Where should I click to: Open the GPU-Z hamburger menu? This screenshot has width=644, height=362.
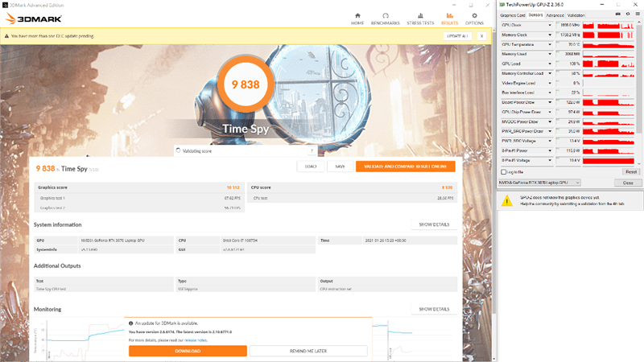(638, 14)
